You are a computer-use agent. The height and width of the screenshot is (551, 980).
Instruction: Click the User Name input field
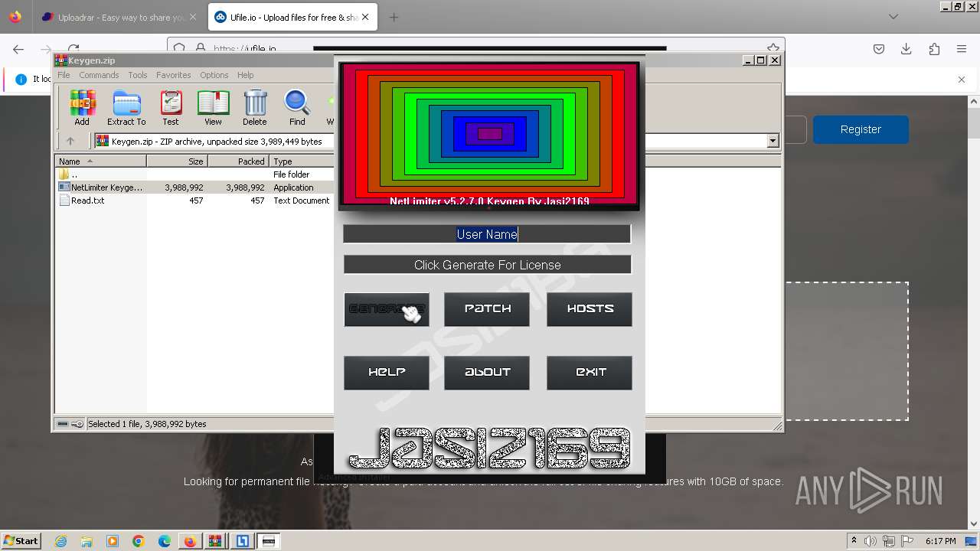[x=487, y=234]
